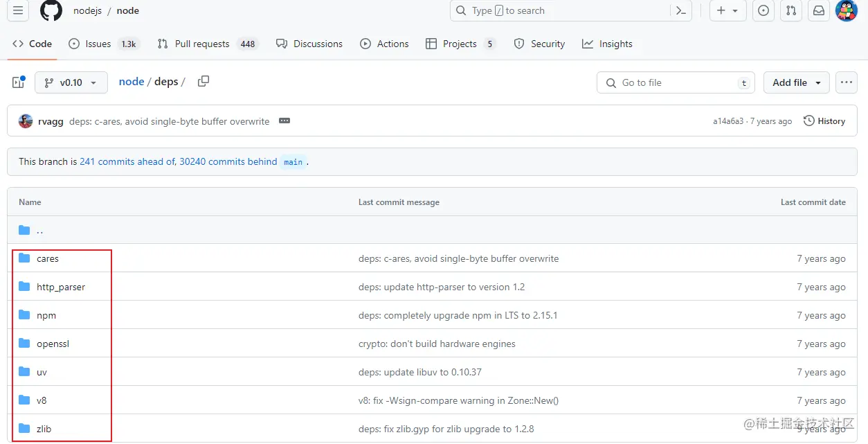The image size is (868, 444).
Task: Focus the Go to file input
Action: 676,82
